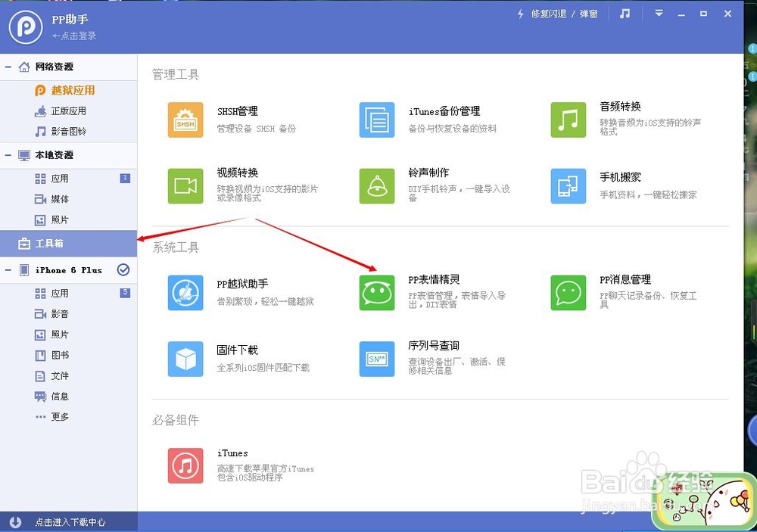
Task: Open the 固件下载 cube icon
Action: pyautogui.click(x=185, y=359)
